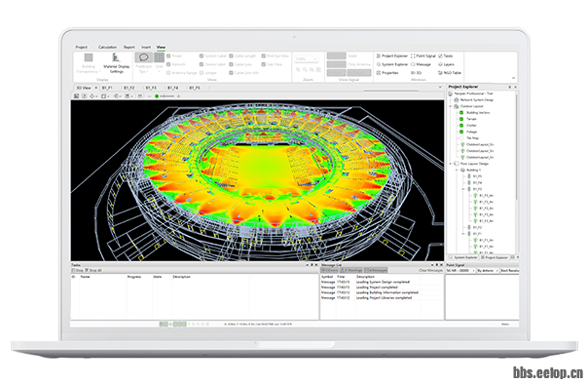588x384 pixels.
Task: Click the Prediction Tips speech-bubble icon
Action: [x=143, y=58]
